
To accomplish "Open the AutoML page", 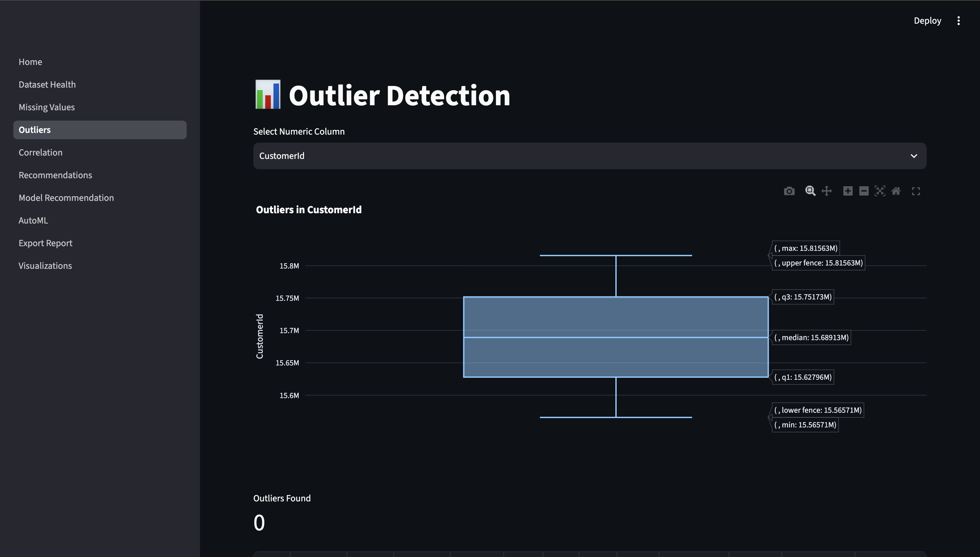I will (33, 220).
